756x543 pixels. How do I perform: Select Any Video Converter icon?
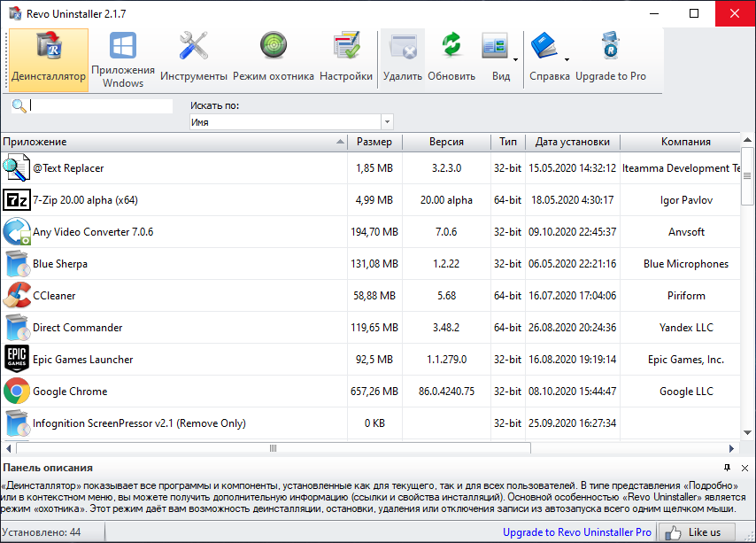pyautogui.click(x=17, y=232)
